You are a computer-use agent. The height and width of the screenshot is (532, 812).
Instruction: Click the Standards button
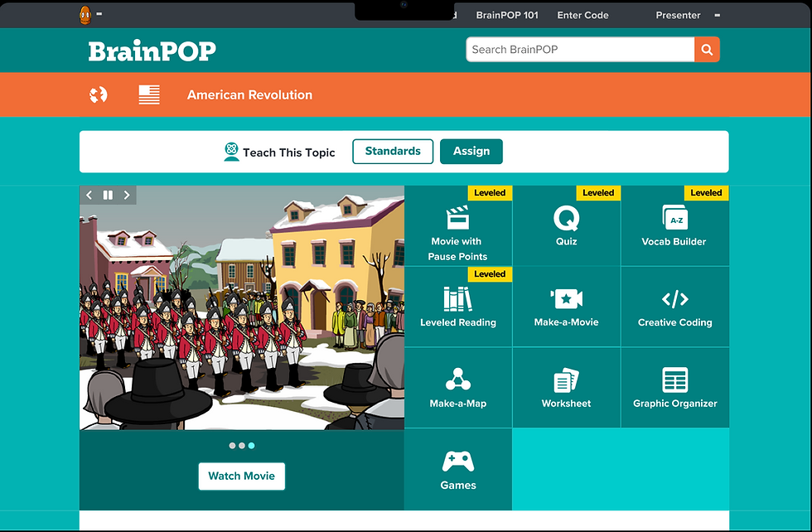click(x=393, y=152)
